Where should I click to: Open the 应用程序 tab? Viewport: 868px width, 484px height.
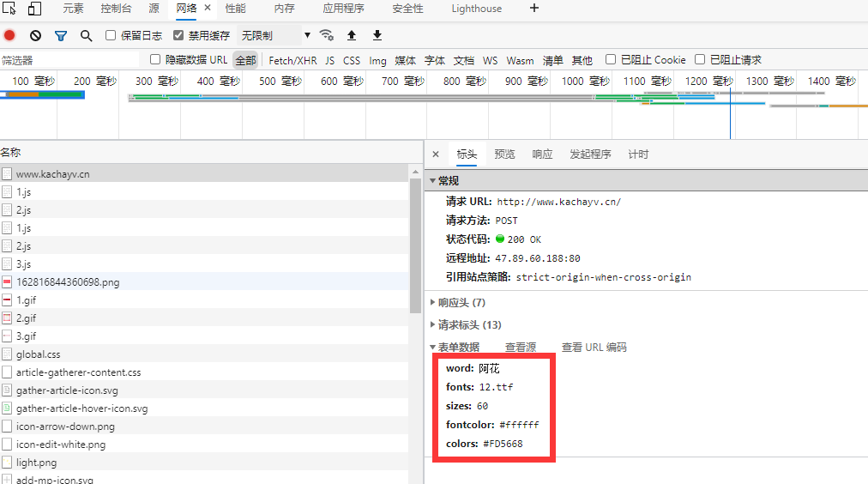344,9
